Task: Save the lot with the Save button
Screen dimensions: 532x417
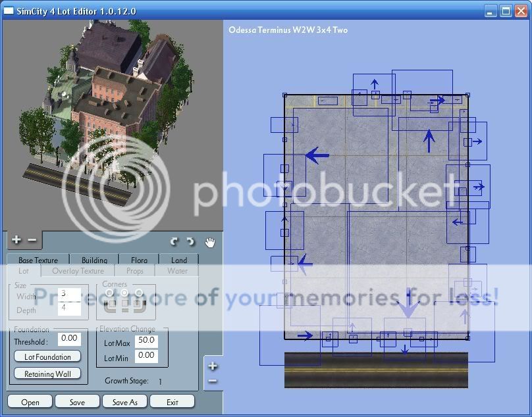Action: pyautogui.click(x=77, y=402)
